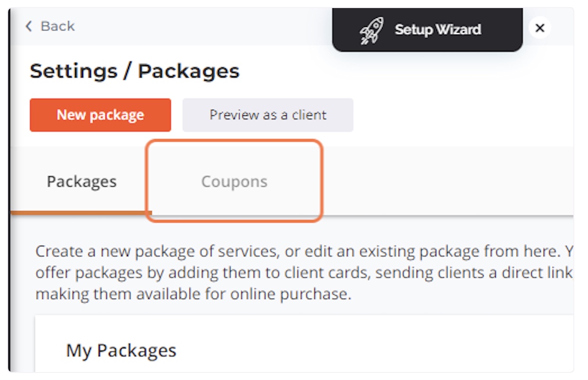
Task: Click the Back chevron arrow icon
Action: pyautogui.click(x=29, y=26)
